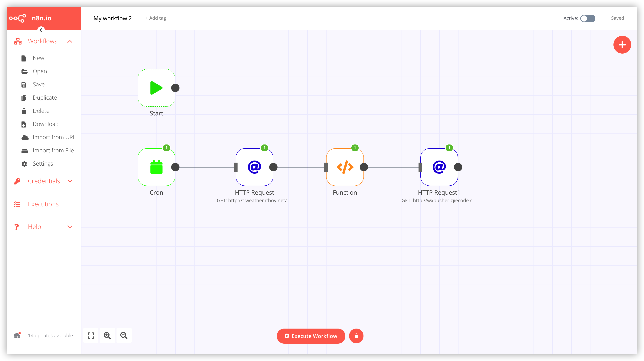This screenshot has height=361, width=644.
Task: Click the Add tag link
Action: coord(156,18)
